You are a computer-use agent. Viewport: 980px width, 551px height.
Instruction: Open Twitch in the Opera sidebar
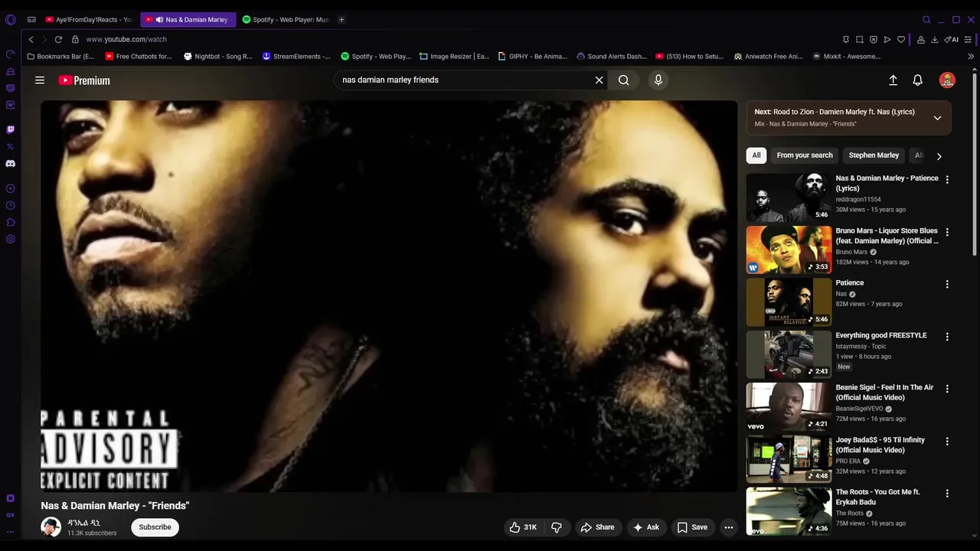pos(11,130)
